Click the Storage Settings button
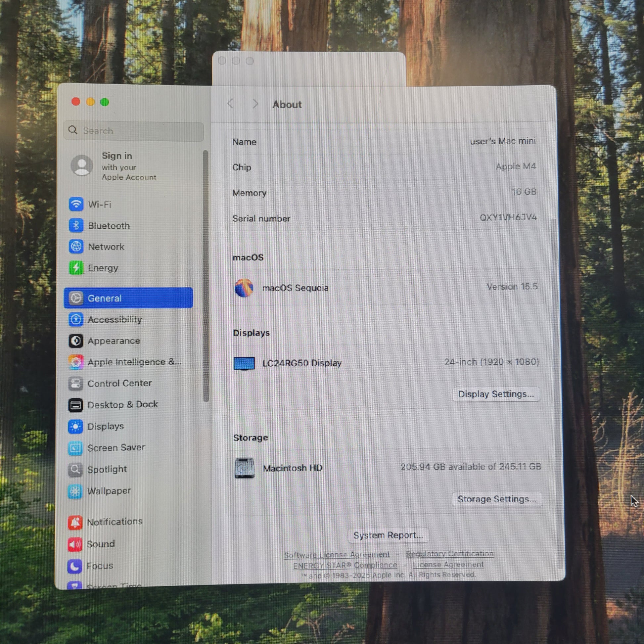Image resolution: width=644 pixels, height=644 pixels. [497, 499]
